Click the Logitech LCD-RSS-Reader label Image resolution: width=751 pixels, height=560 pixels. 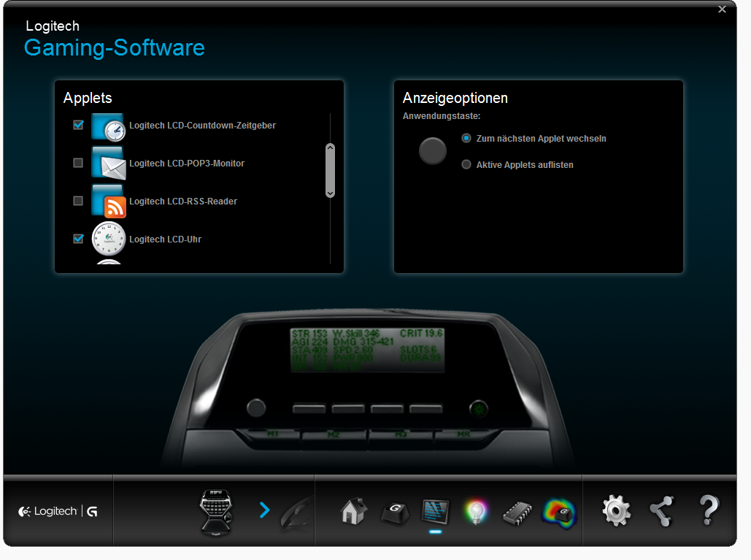[x=183, y=202]
